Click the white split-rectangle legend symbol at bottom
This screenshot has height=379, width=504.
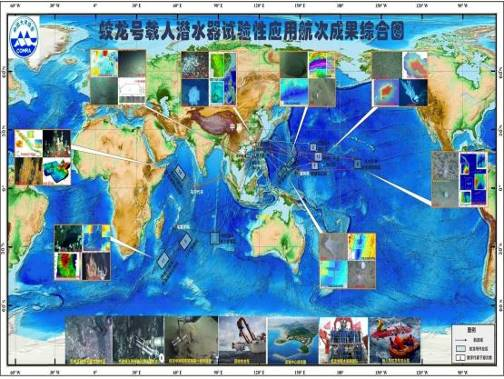point(462,357)
